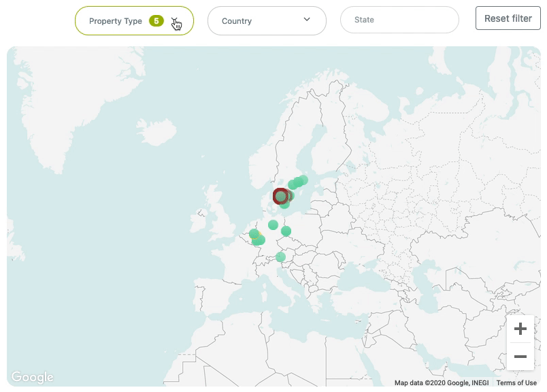Zoom in the map with plus button
This screenshot has width=547, height=392.
pyautogui.click(x=520, y=329)
